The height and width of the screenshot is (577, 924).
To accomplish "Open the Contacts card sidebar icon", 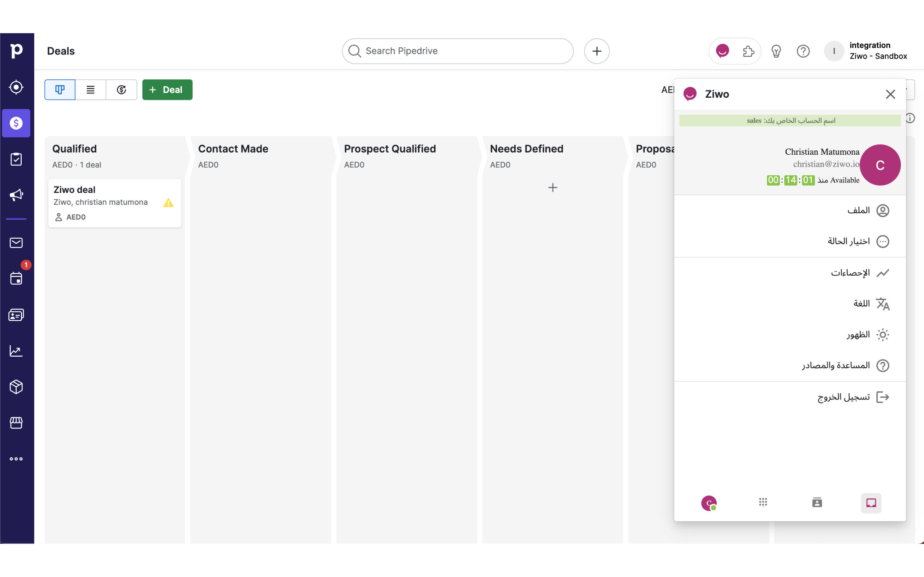I will click(16, 315).
